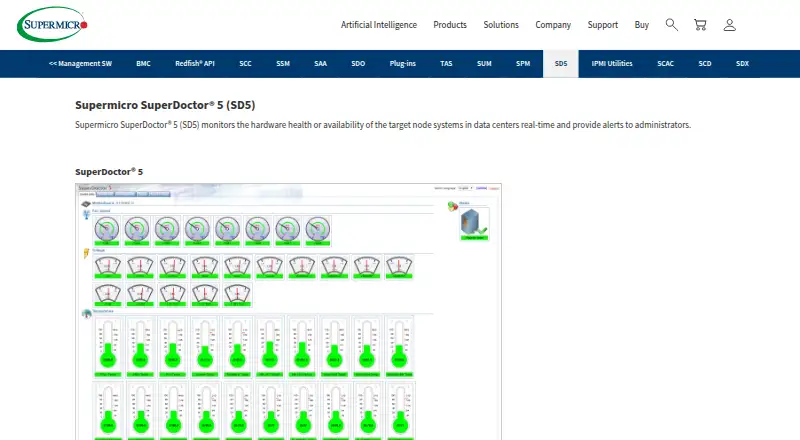Switch to the SUM tab
This screenshot has width=800, height=440.
[484, 64]
